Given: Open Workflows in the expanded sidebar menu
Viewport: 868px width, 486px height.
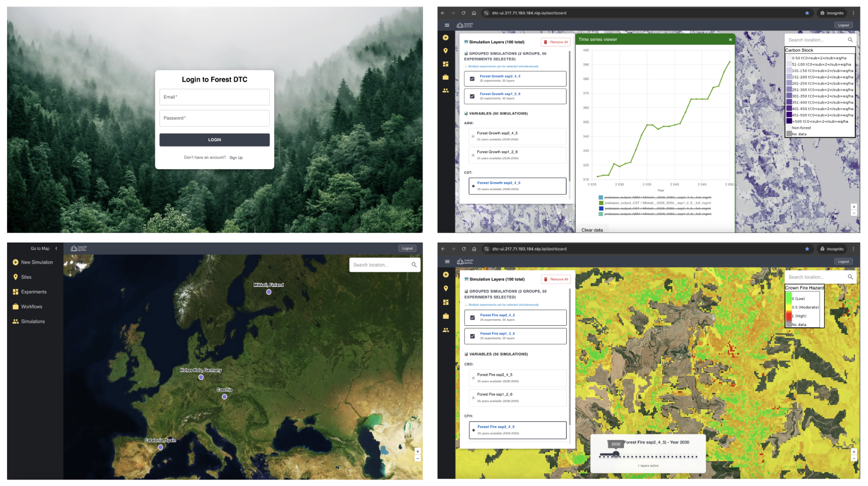Looking at the screenshot, I should pyautogui.click(x=31, y=307).
